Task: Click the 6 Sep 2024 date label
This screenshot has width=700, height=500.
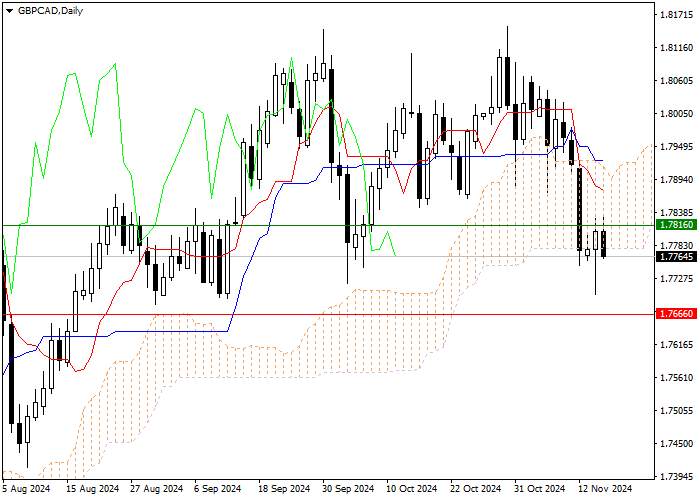Action: (x=218, y=489)
